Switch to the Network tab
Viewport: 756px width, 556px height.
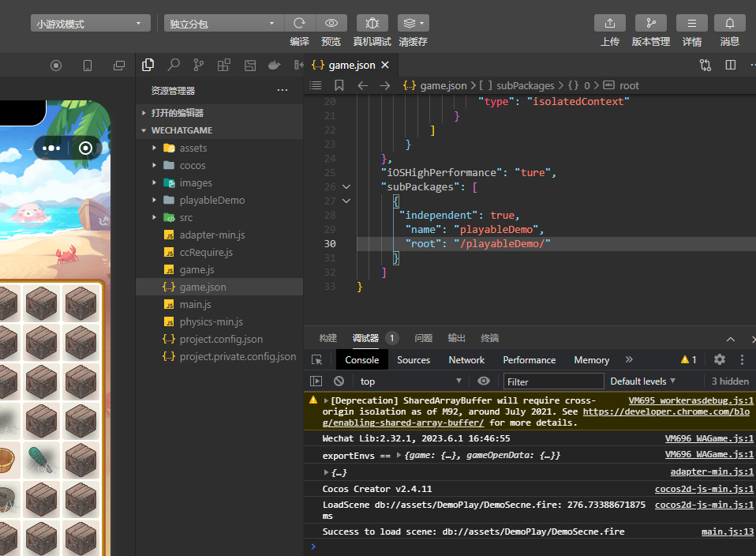pyautogui.click(x=466, y=360)
